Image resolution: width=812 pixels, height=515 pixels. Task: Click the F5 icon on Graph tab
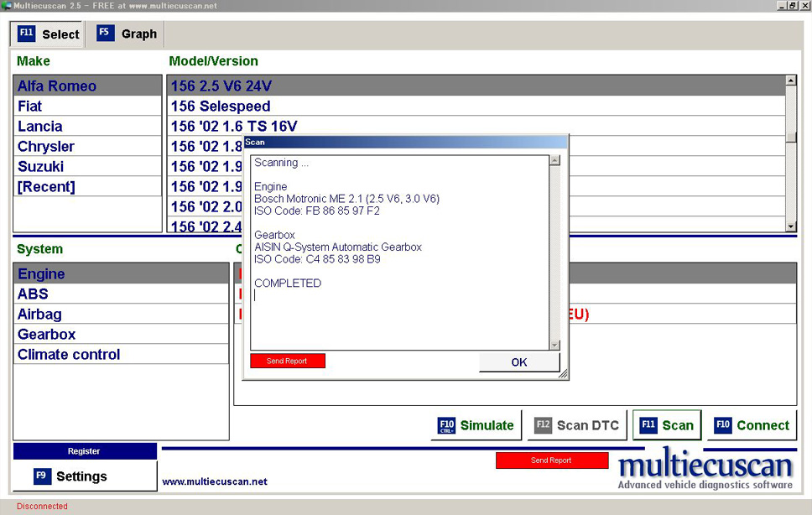click(106, 33)
